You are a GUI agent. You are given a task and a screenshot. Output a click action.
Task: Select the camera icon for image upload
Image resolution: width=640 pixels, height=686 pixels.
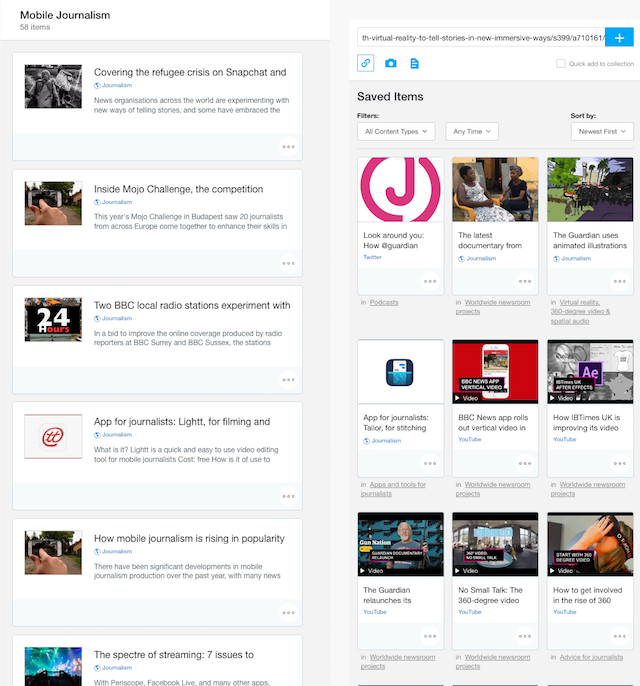click(x=390, y=63)
